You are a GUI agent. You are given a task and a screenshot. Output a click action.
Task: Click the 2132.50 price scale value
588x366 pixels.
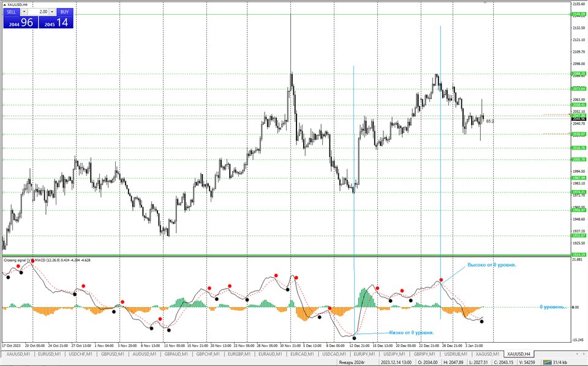(x=579, y=28)
